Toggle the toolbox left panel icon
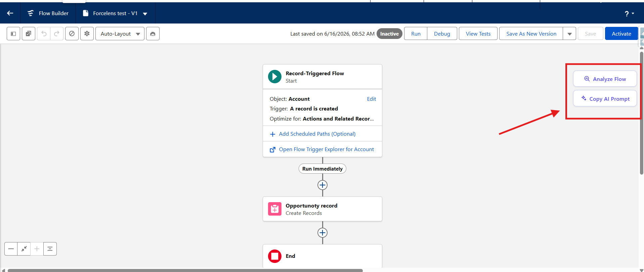644x272 pixels. tap(13, 34)
